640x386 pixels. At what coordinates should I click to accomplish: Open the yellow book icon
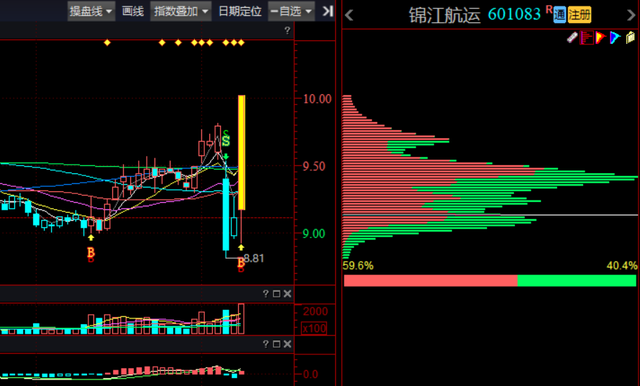click(x=630, y=38)
